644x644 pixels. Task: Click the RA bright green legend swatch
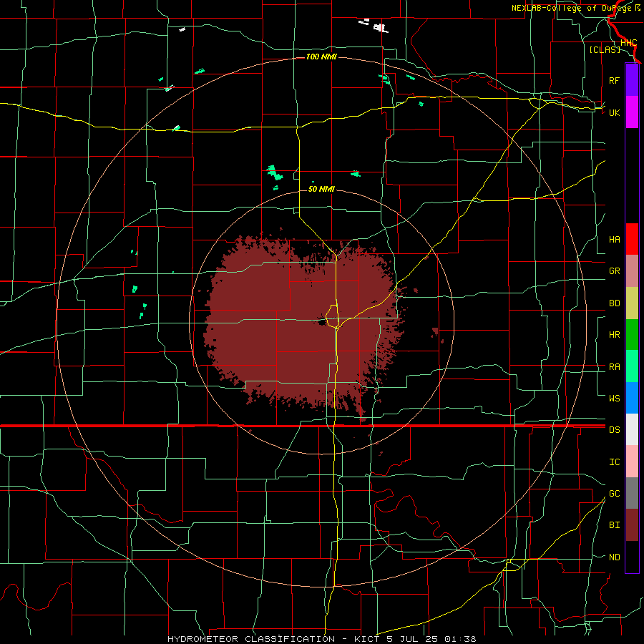coord(632,366)
